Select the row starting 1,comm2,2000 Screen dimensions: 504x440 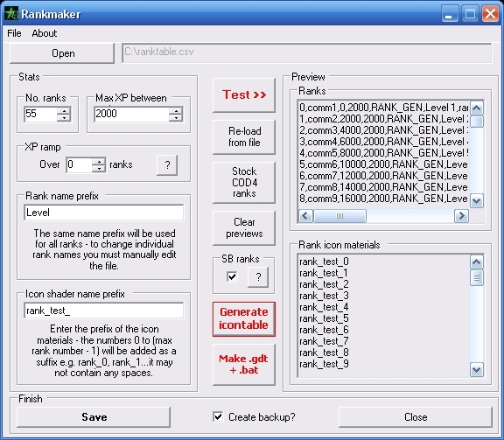coord(383,119)
